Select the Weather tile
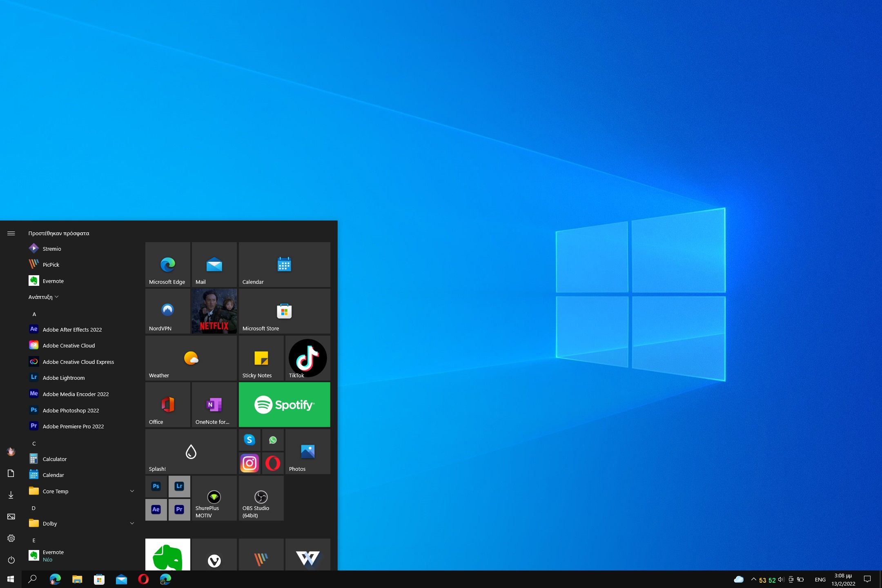 191,358
